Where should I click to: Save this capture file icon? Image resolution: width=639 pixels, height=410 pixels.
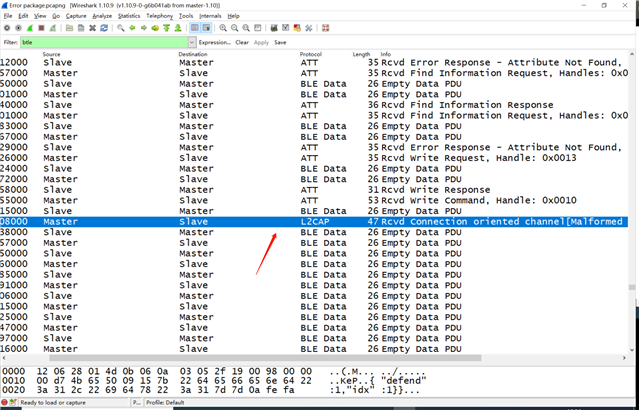click(81, 28)
